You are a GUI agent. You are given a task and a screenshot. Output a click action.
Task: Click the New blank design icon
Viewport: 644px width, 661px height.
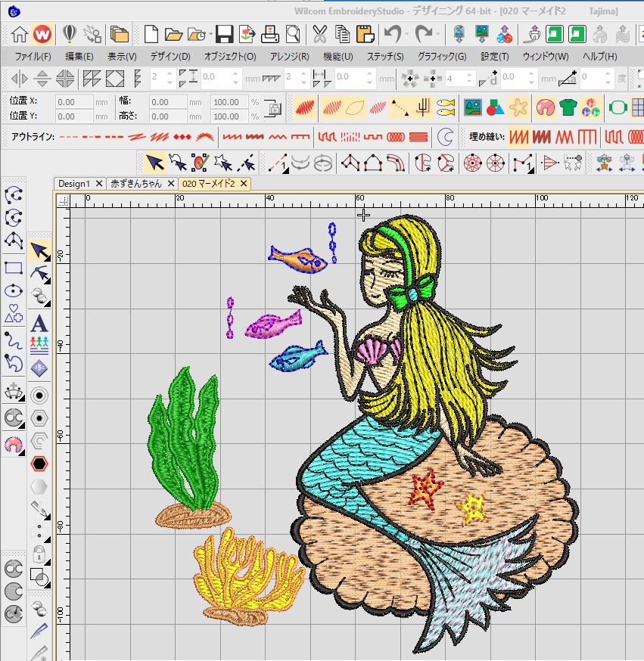tap(151, 34)
